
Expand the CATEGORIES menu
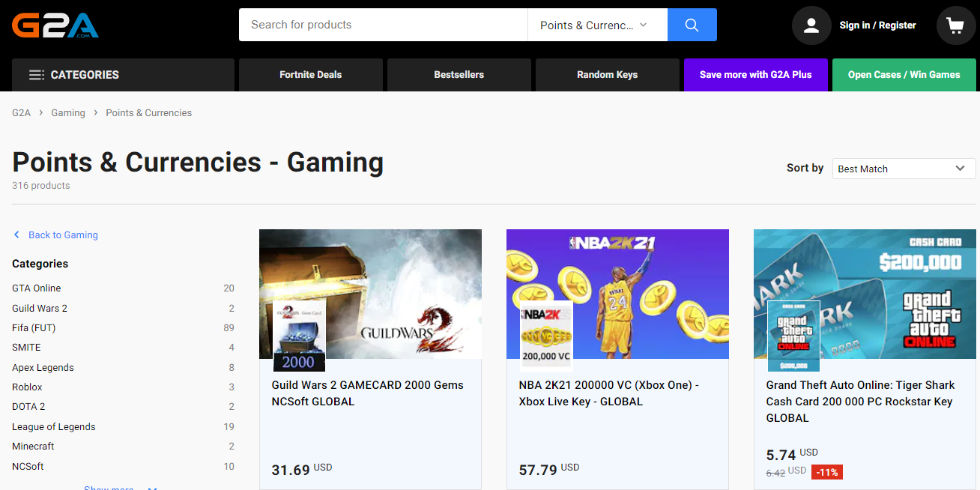(123, 75)
